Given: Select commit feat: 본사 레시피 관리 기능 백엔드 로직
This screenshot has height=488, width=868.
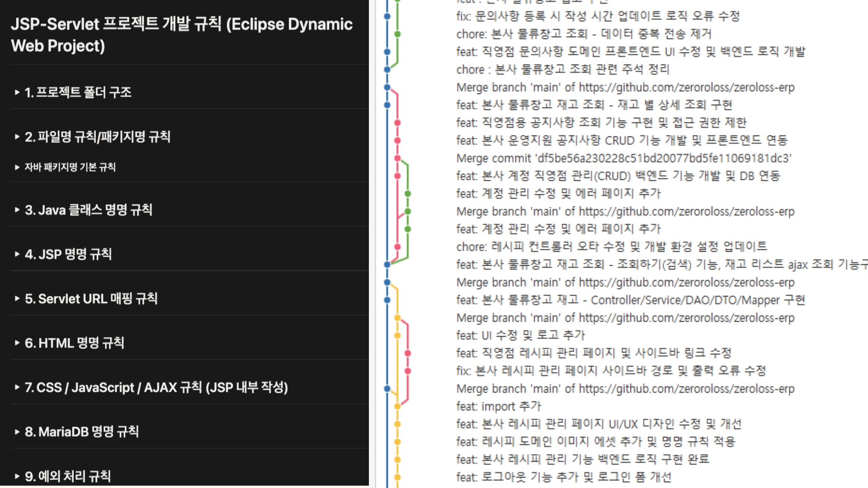Looking at the screenshot, I should pyautogui.click(x=583, y=459).
